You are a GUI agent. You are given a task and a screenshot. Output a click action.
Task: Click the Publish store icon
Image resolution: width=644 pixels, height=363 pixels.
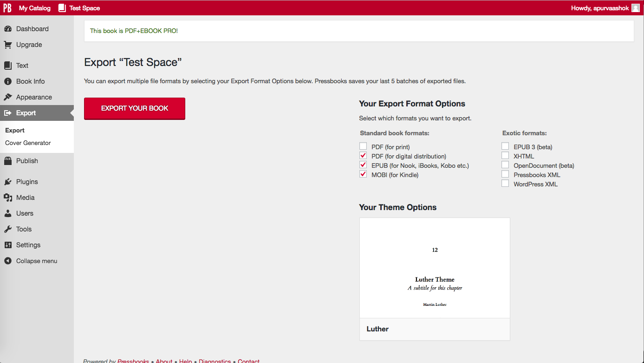tap(8, 161)
